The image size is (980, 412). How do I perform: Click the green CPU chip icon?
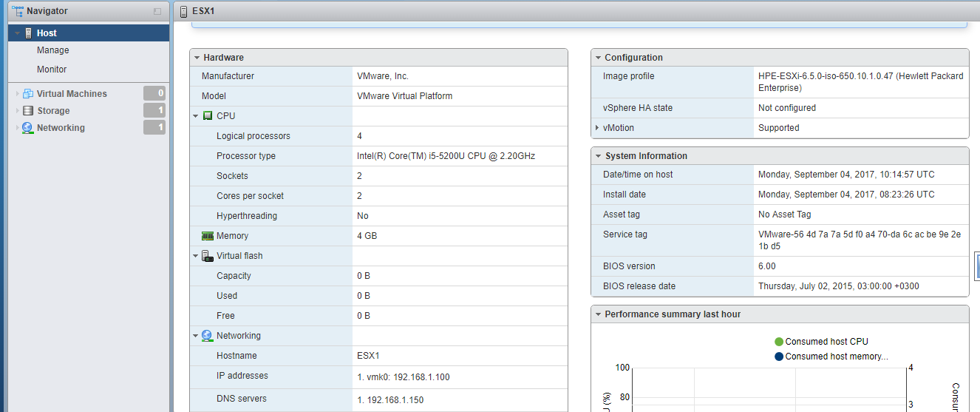pos(208,116)
